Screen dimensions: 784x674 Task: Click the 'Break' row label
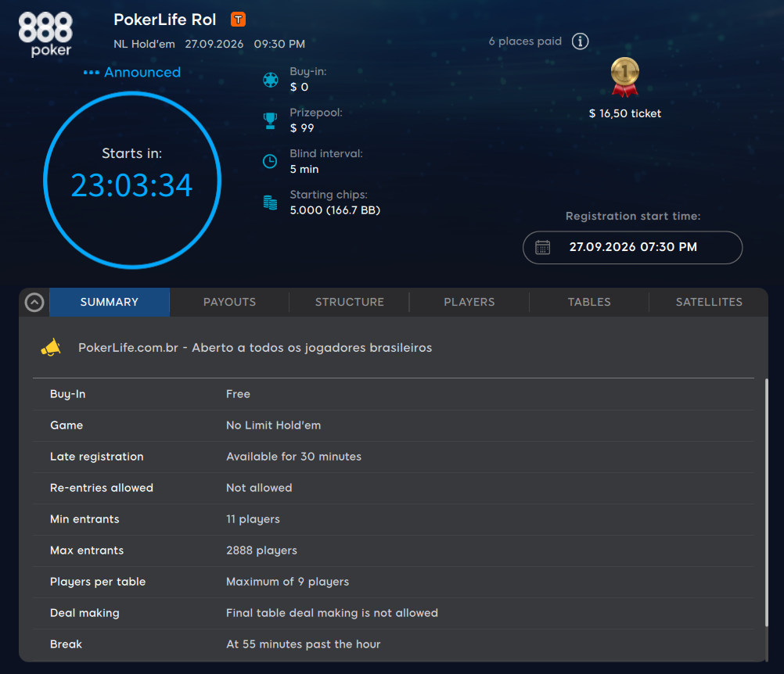(x=66, y=644)
